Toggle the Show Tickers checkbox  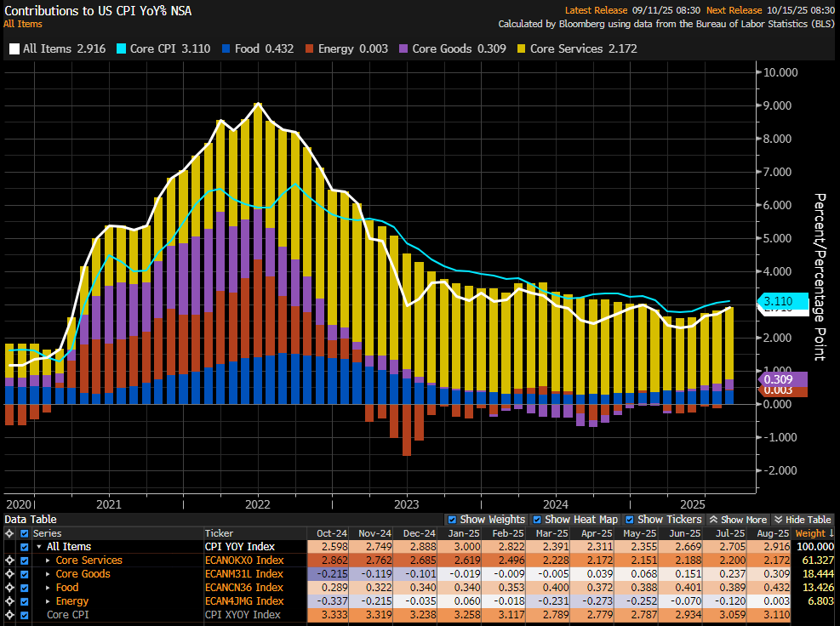click(630, 520)
